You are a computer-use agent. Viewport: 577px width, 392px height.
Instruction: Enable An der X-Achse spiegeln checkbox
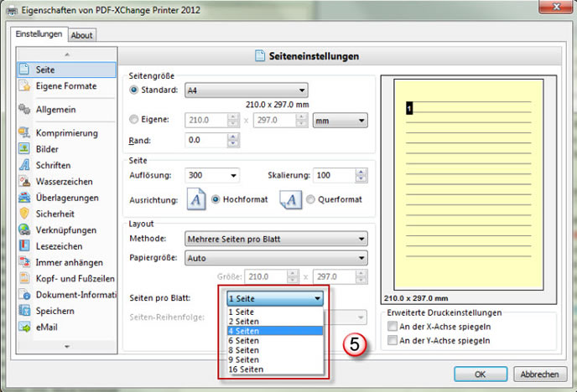point(392,326)
